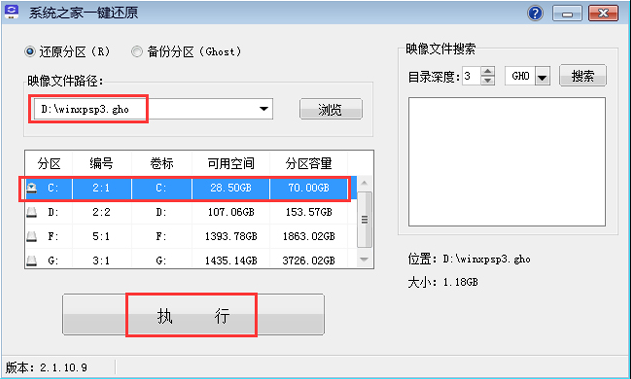
Task: Click the 搜索 search button
Action: click(x=583, y=76)
